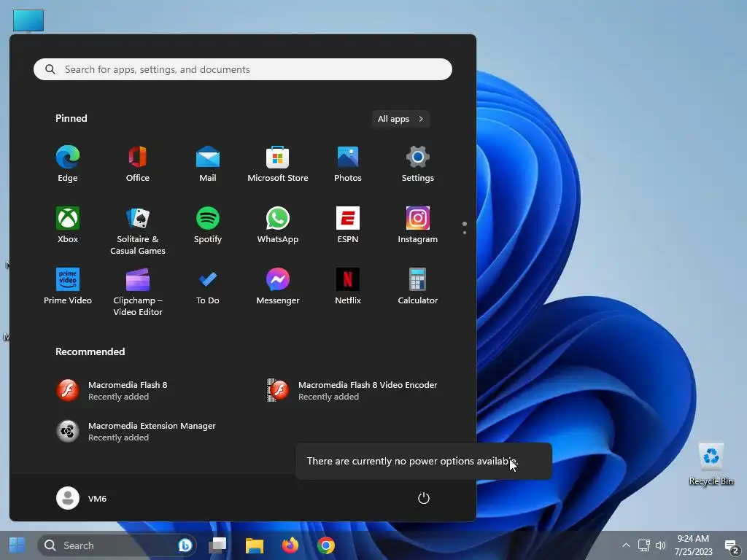Launch the To Do app
This screenshot has width=747, height=560.
point(208,286)
